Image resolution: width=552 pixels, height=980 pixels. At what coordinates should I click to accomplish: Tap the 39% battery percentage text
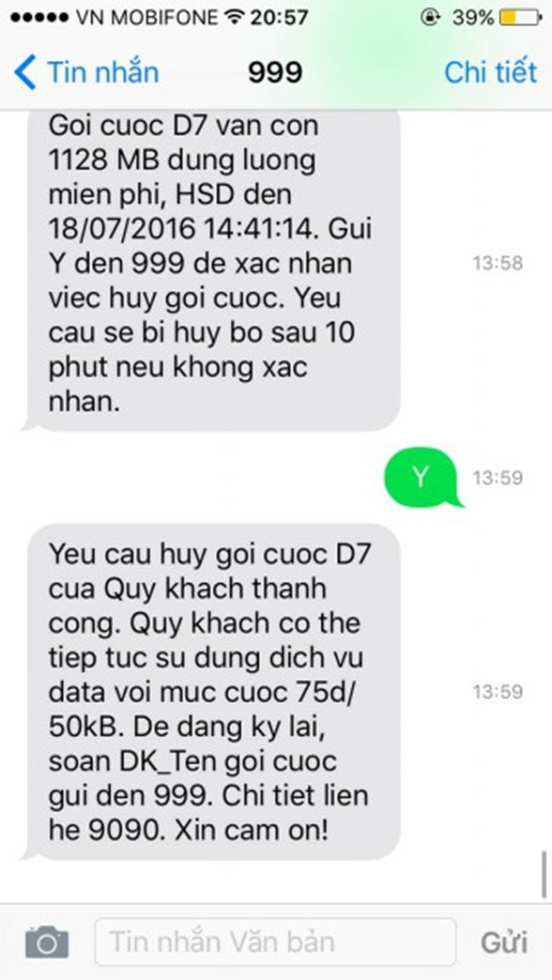point(472,18)
